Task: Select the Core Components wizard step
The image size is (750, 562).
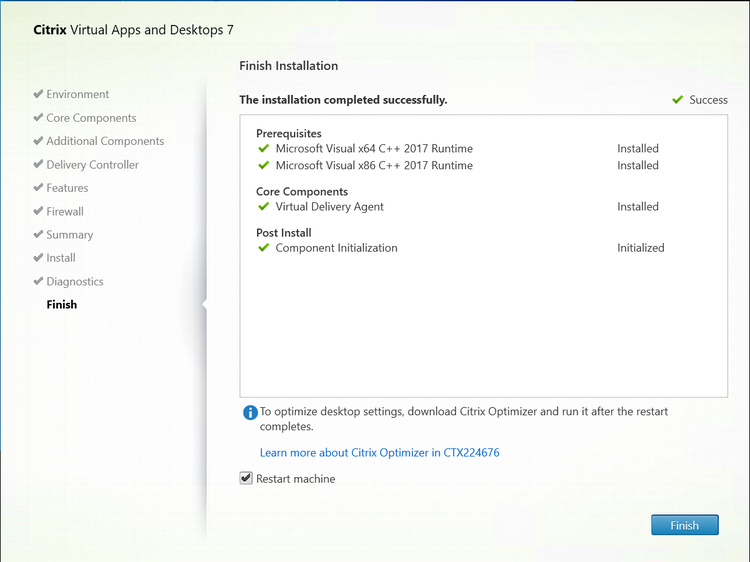Action: [x=91, y=118]
